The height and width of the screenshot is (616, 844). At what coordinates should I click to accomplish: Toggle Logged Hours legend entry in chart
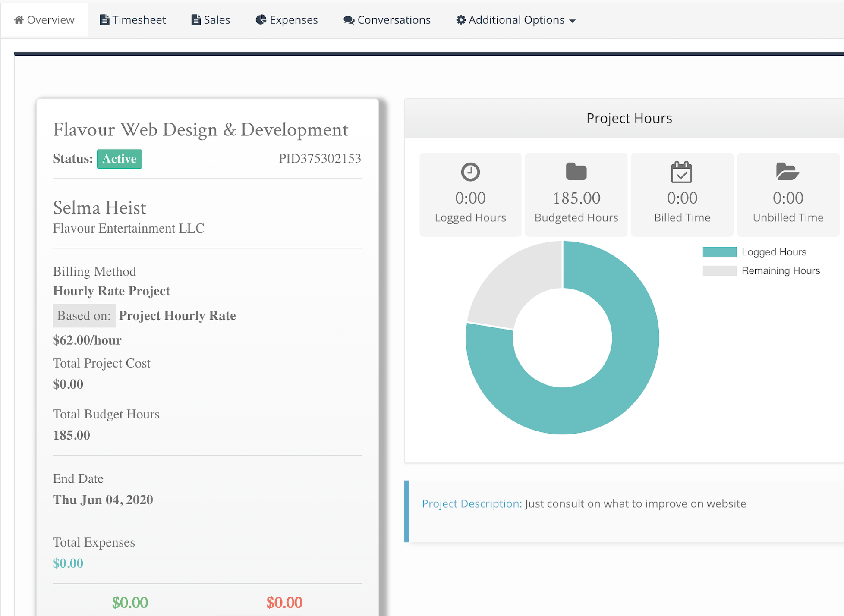[x=773, y=252]
